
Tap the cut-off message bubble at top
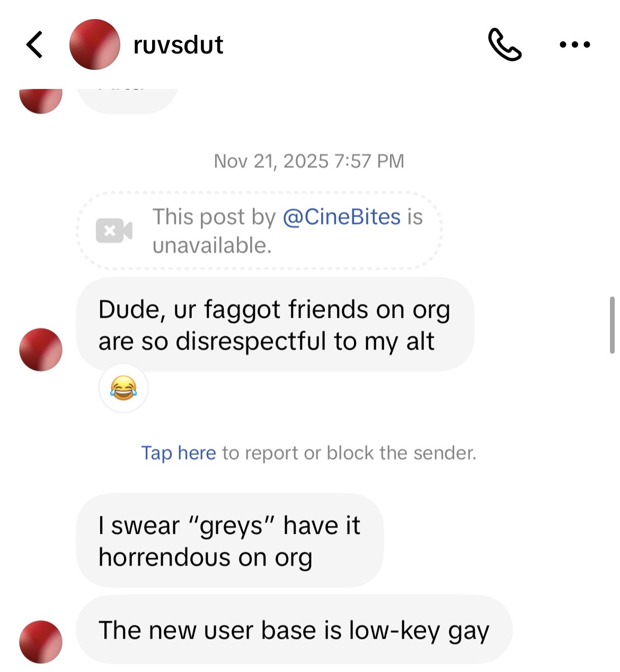click(127, 101)
